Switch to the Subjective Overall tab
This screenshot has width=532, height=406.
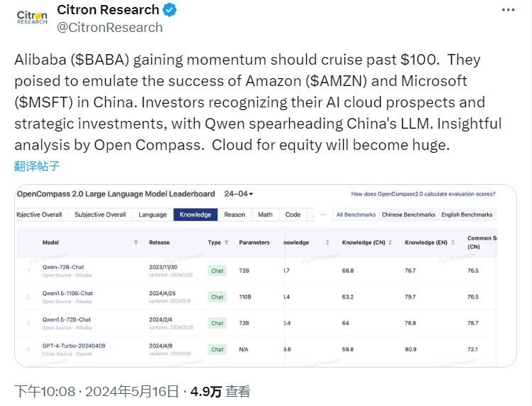pyautogui.click(x=100, y=215)
